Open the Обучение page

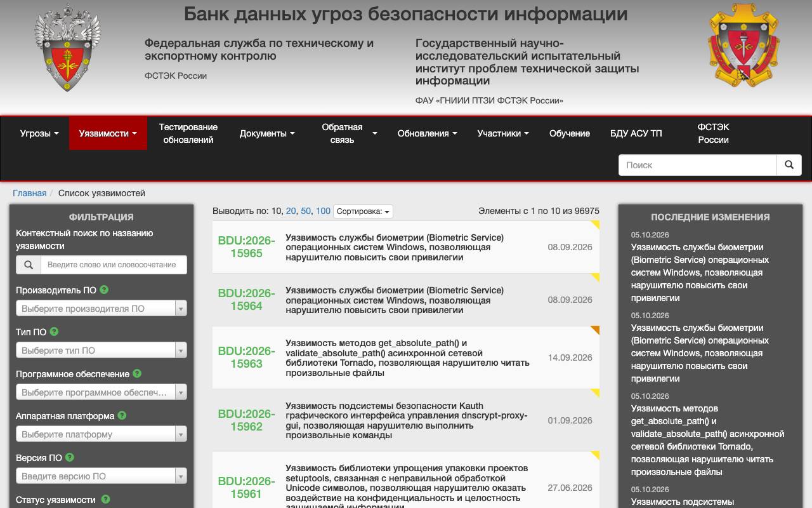570,133
